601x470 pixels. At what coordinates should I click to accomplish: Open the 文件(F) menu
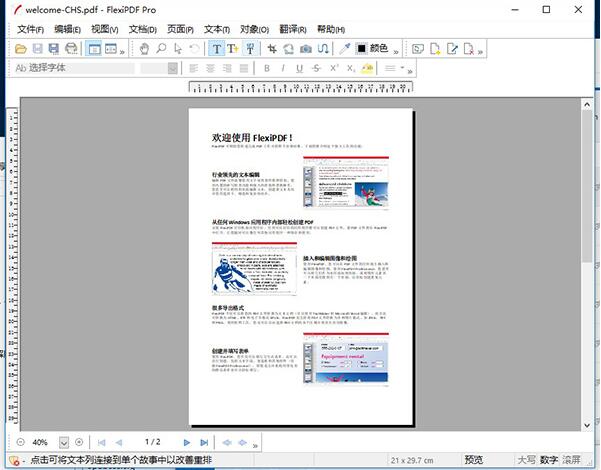coord(31,29)
